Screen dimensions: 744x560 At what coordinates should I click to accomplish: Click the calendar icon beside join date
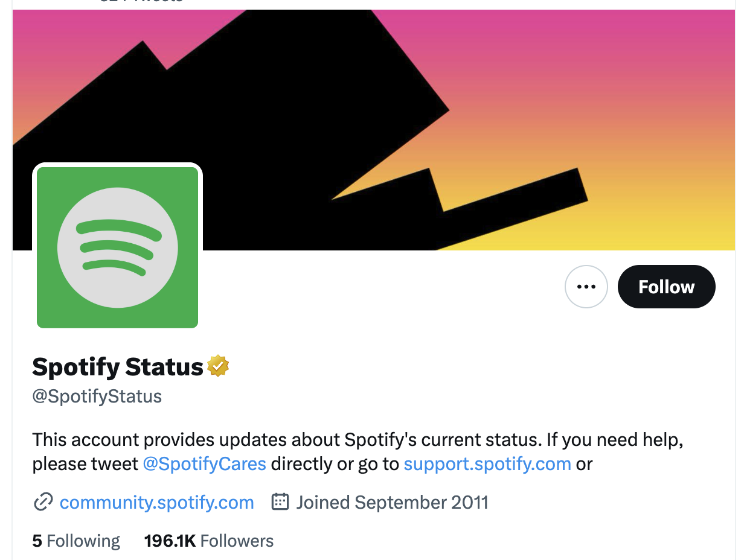(280, 502)
